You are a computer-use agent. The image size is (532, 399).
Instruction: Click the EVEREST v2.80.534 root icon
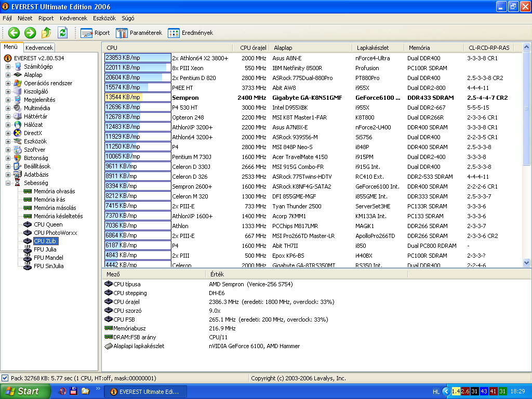click(x=8, y=58)
